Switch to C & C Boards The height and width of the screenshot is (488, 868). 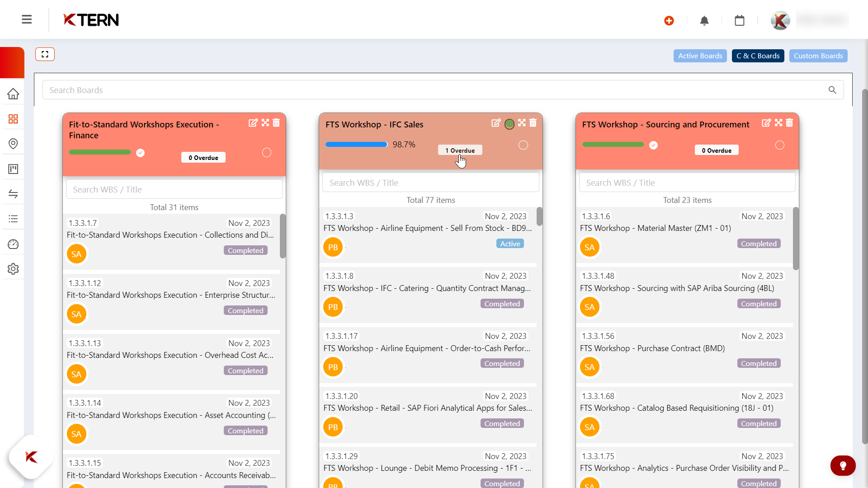pyautogui.click(x=758, y=56)
